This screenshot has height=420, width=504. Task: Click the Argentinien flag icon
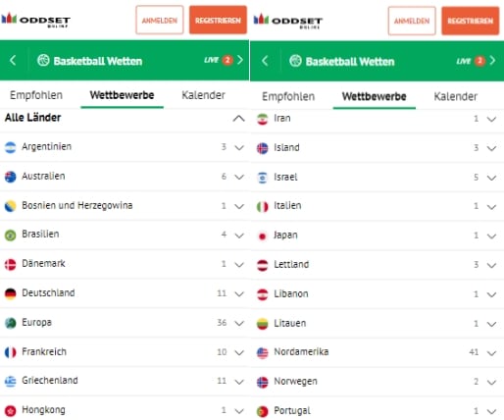11,147
